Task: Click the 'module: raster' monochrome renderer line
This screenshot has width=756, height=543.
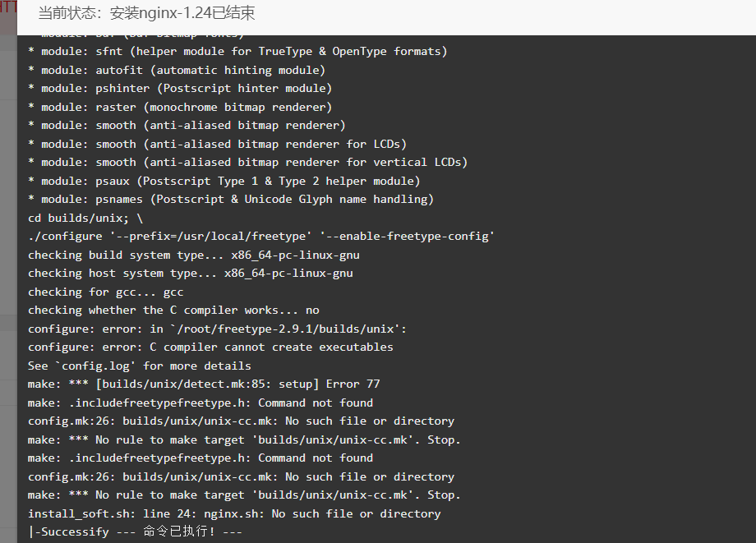Action: coord(180,107)
